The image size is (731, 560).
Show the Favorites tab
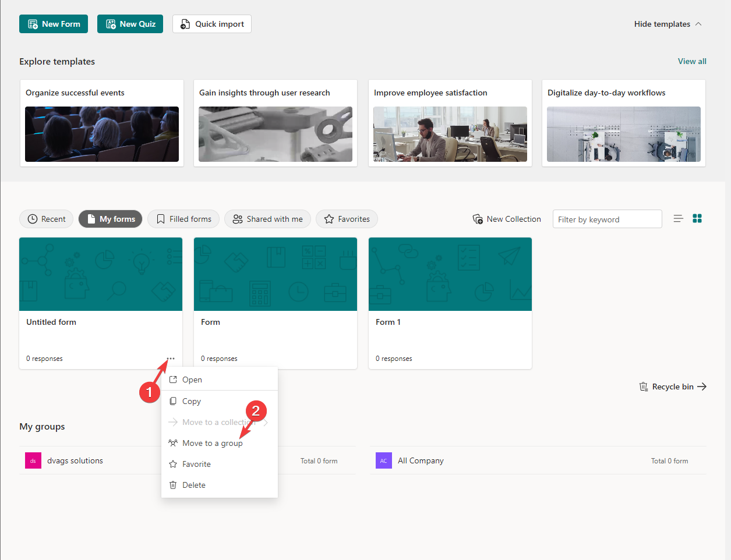347,219
